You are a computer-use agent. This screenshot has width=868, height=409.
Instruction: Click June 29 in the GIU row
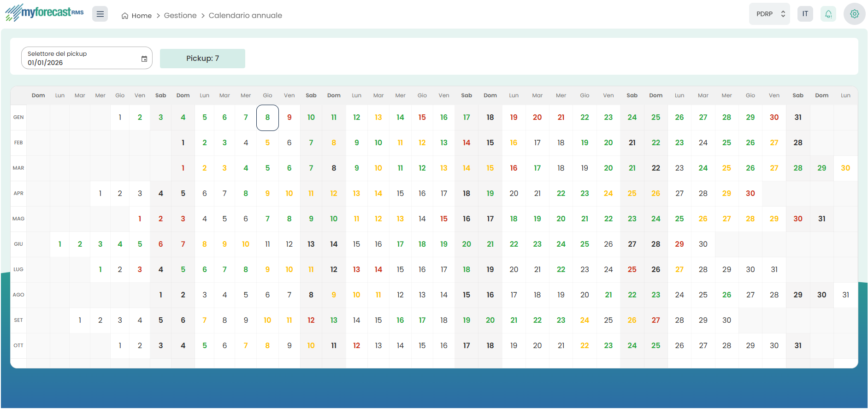679,244
